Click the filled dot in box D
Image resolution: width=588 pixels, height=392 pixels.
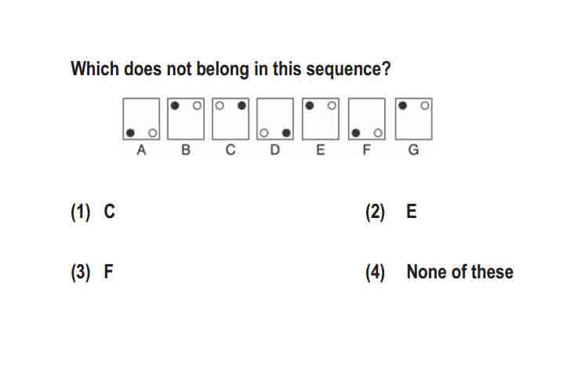[286, 132]
